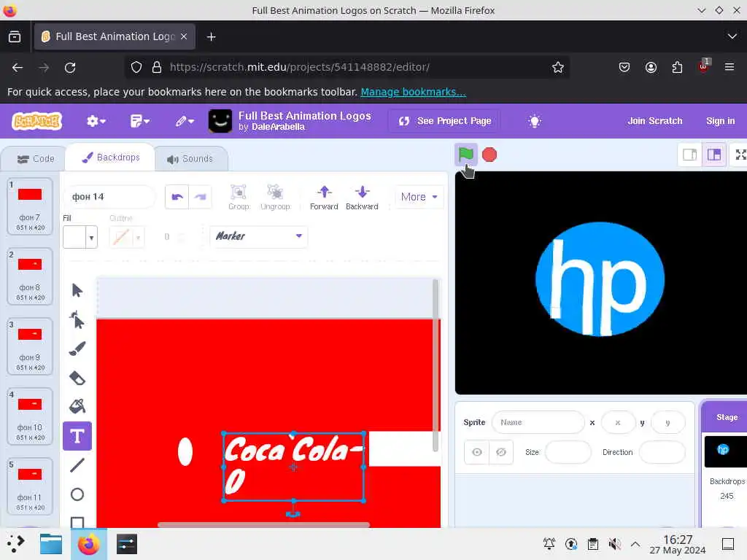The width and height of the screenshot is (747, 560).
Task: Open the Marker font dropdown
Action: coord(259,236)
